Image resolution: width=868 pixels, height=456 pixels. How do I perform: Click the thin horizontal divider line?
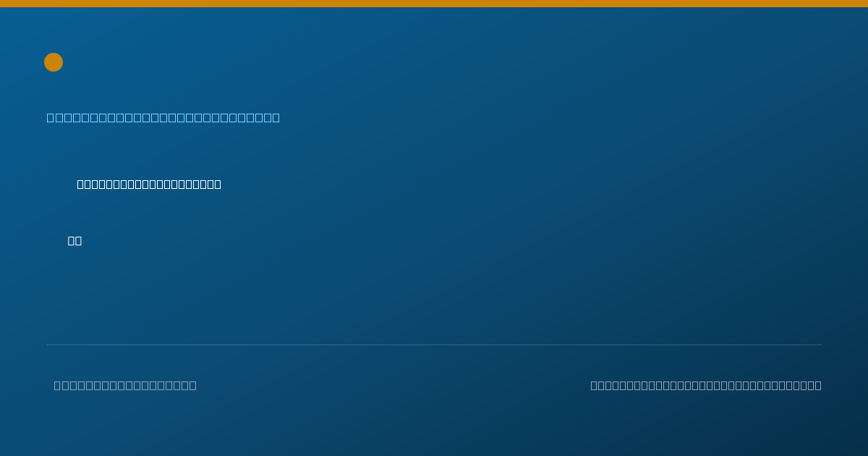coord(434,345)
